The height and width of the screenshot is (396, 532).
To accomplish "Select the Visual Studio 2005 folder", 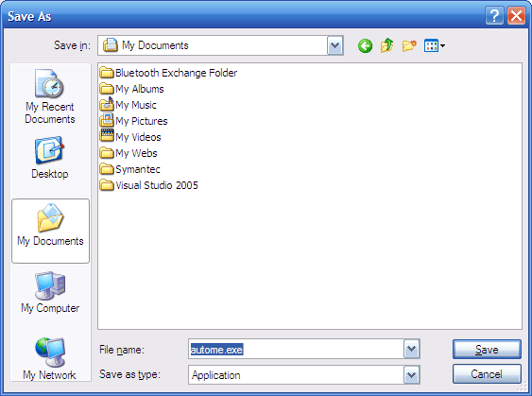I will pyautogui.click(x=149, y=185).
